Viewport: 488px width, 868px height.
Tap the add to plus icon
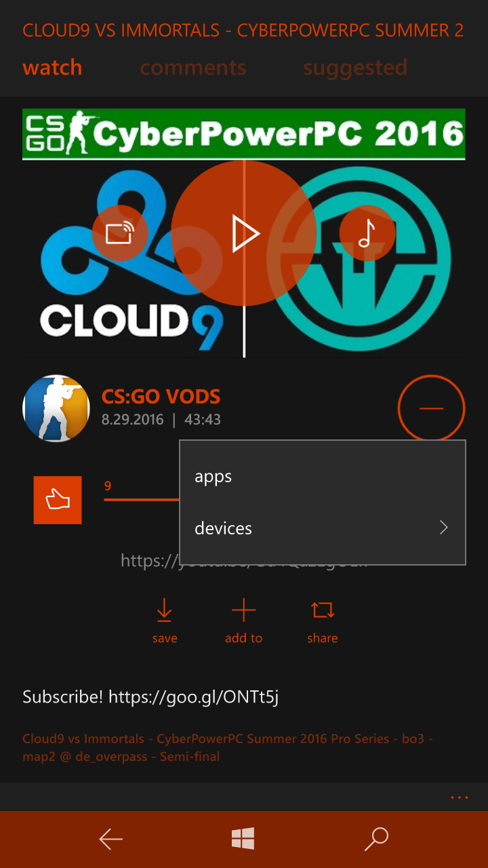pos(243,612)
